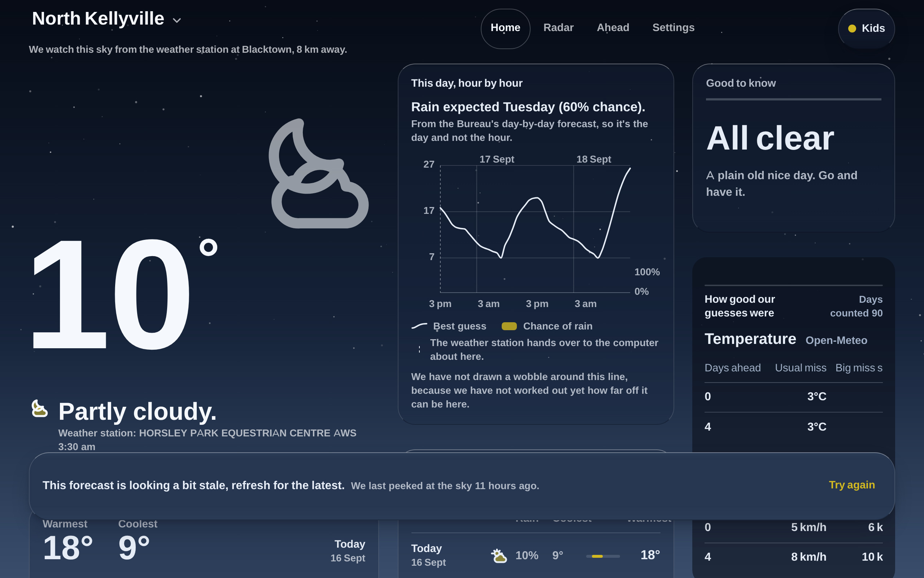Click the large moon and cloud icon
The width and height of the screenshot is (924, 578).
[319, 174]
